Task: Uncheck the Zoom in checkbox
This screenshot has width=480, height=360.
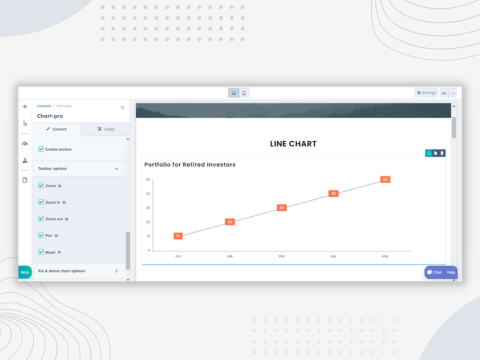Action: (x=41, y=202)
